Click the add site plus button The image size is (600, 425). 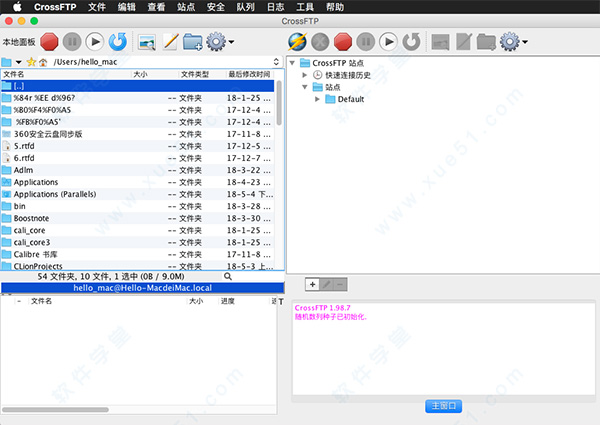pyautogui.click(x=312, y=284)
